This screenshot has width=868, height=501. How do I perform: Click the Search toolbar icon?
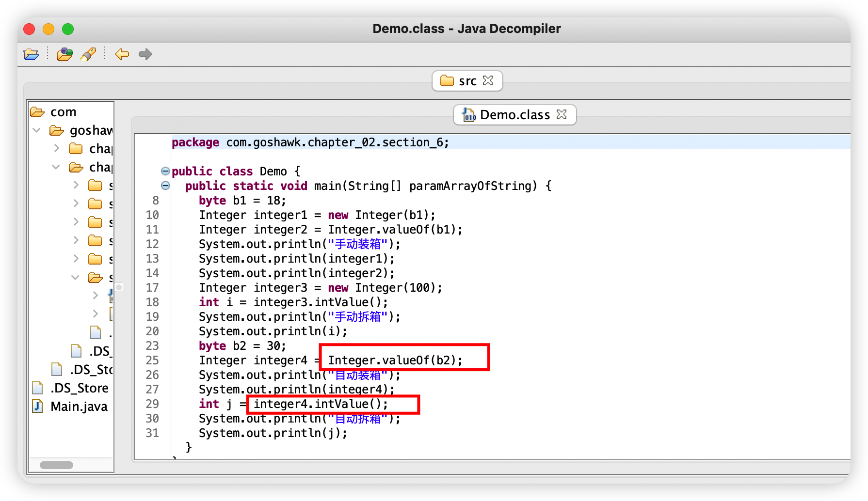[x=88, y=54]
